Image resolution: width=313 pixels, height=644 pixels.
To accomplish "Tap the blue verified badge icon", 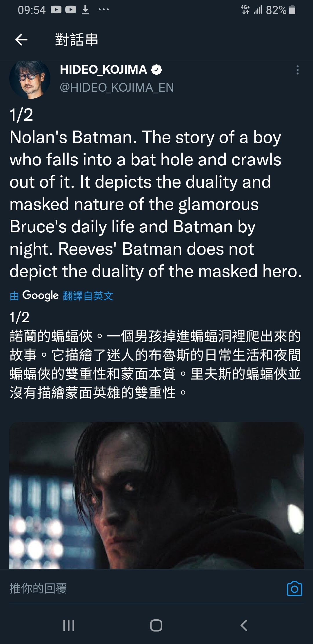I will (156, 70).
